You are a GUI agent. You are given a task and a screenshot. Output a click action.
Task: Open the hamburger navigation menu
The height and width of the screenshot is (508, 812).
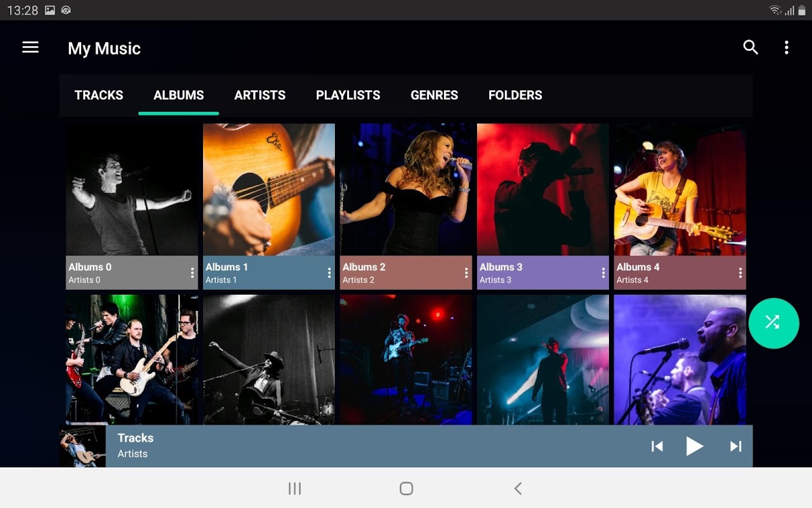30,47
